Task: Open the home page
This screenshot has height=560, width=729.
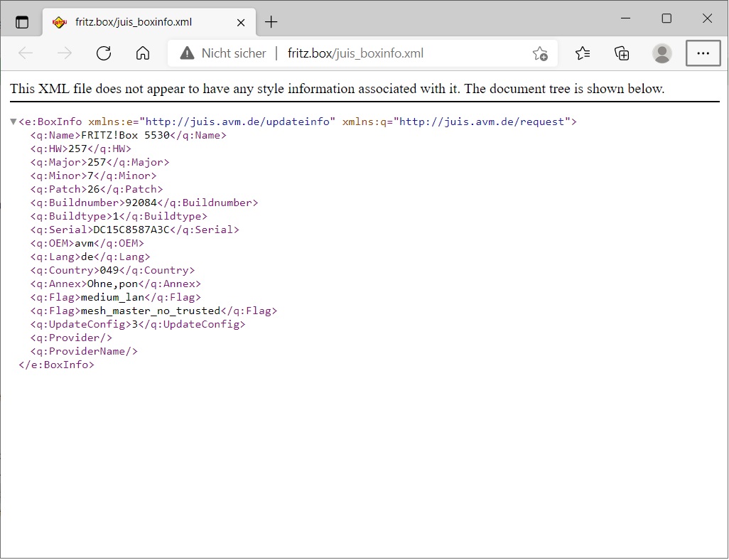Action: tap(143, 53)
